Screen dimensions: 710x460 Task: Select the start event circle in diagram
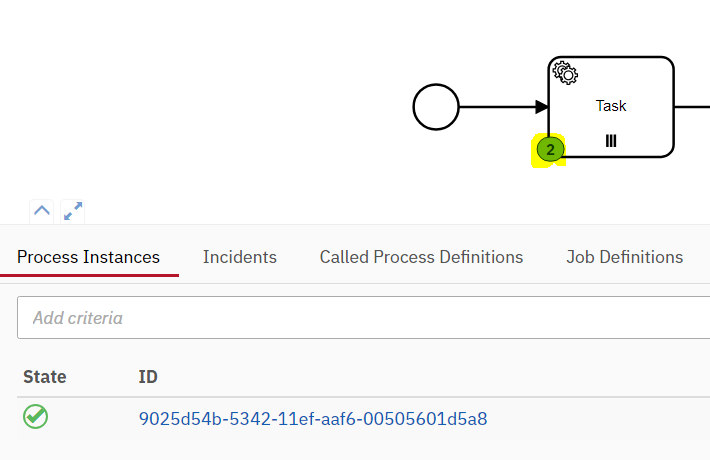[x=436, y=107]
